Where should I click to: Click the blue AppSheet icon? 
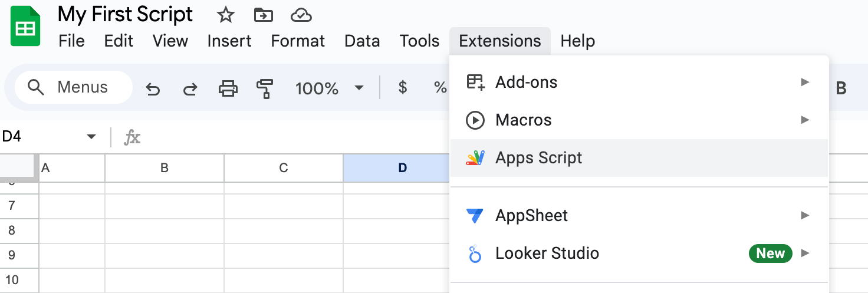tap(475, 216)
